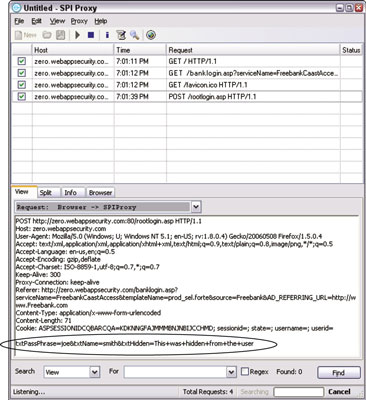Viewport: 366px width, 400px height.
Task: Open the Search View dropdown
Action: (95, 372)
